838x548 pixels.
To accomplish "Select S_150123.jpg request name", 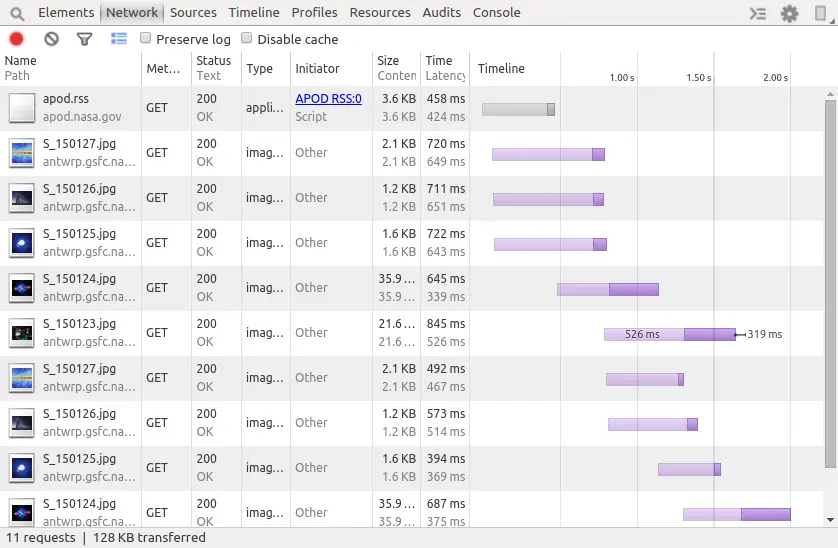I will coord(79,324).
